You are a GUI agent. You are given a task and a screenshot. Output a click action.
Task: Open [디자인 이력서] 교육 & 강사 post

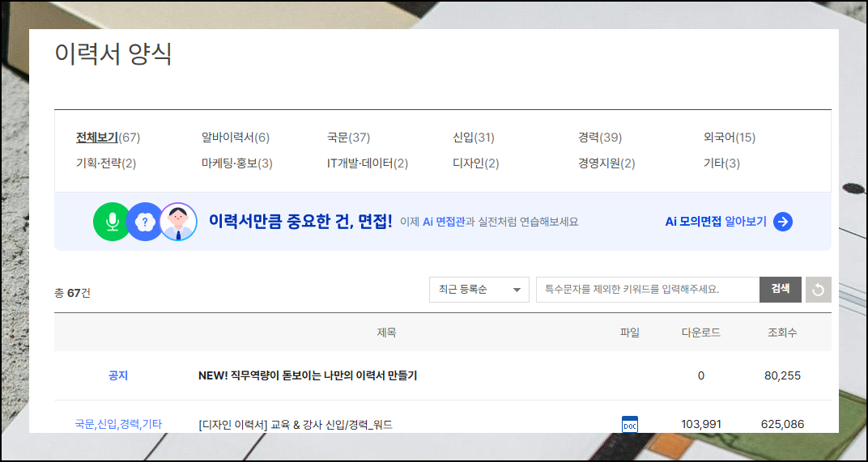[296, 425]
